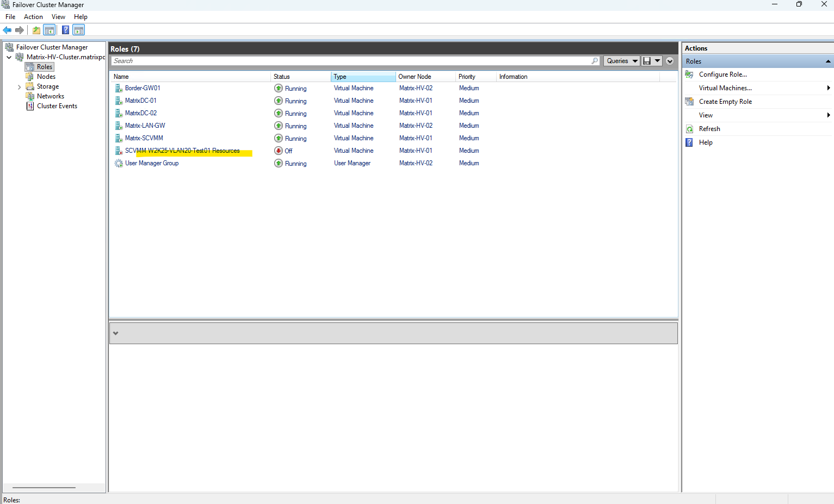
Task: Click the round chevron button beside the search bar
Action: point(670,61)
